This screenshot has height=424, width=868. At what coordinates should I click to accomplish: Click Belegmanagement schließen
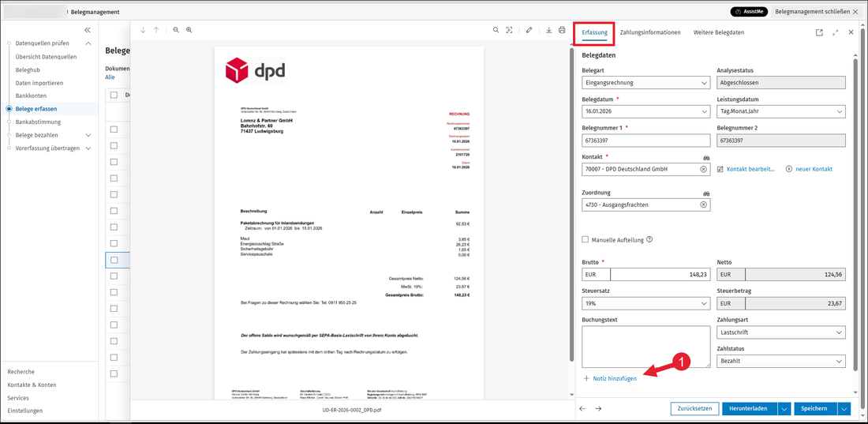[817, 12]
